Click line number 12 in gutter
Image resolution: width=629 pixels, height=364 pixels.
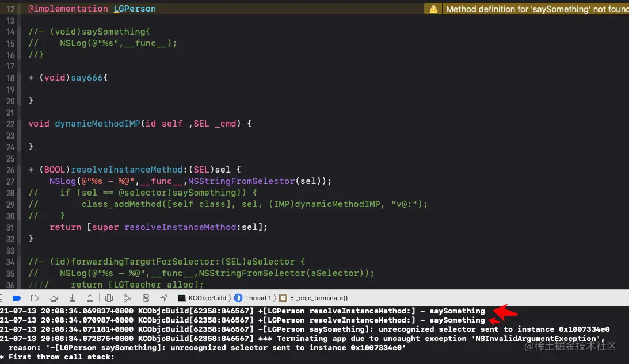10,9
